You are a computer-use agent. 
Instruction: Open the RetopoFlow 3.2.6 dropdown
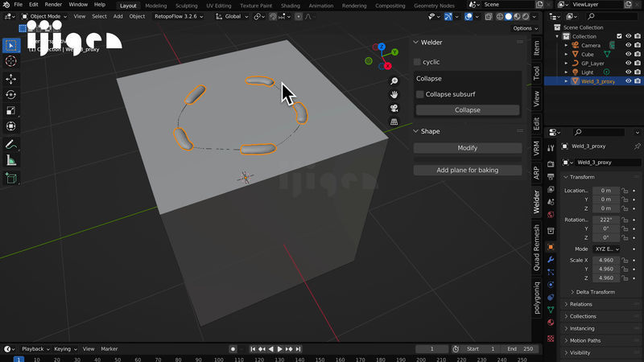click(x=179, y=16)
